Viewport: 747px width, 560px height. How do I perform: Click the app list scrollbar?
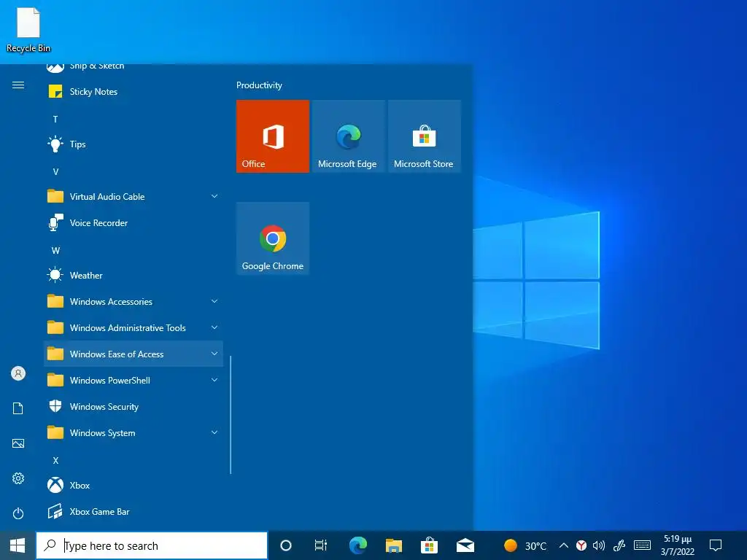231,415
